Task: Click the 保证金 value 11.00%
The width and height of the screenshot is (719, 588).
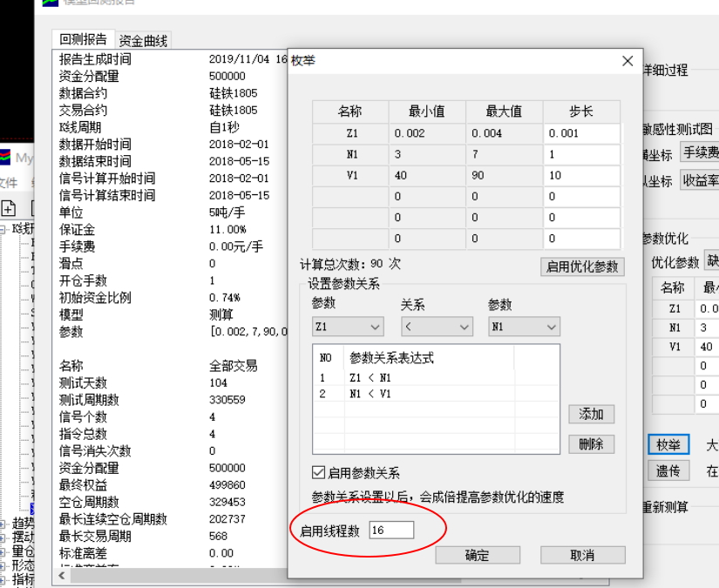Action: 227,229
